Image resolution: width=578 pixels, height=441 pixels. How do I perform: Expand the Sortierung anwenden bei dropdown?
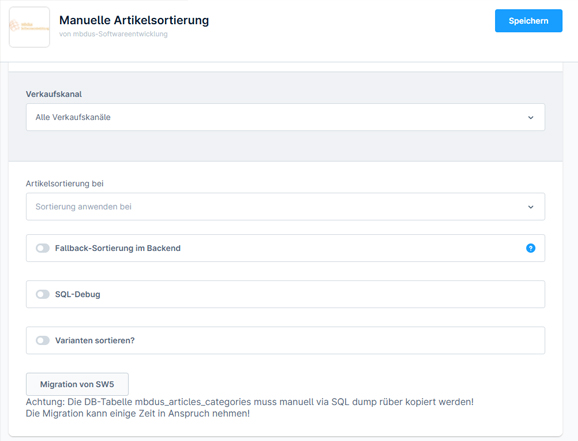pyautogui.click(x=285, y=206)
